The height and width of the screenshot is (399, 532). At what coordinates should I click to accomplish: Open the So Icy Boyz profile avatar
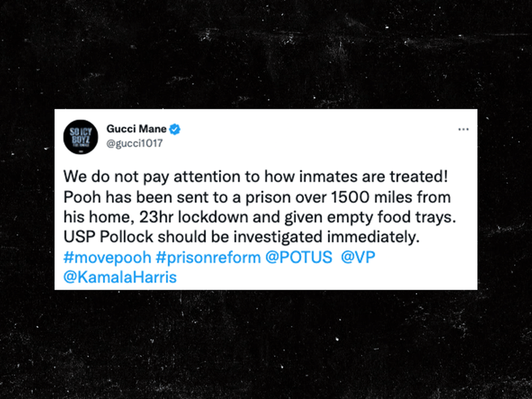(80, 137)
